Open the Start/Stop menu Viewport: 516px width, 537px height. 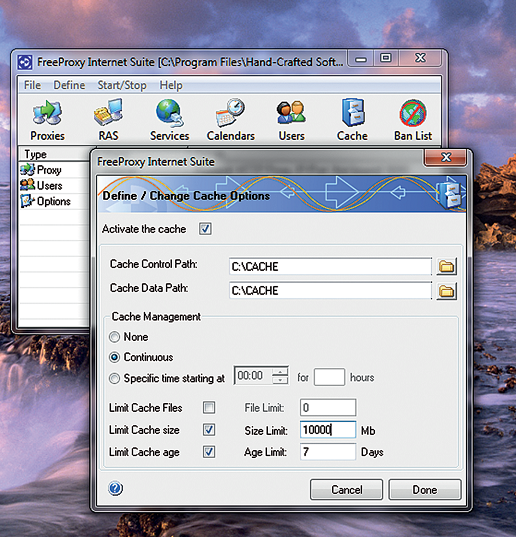tap(122, 85)
